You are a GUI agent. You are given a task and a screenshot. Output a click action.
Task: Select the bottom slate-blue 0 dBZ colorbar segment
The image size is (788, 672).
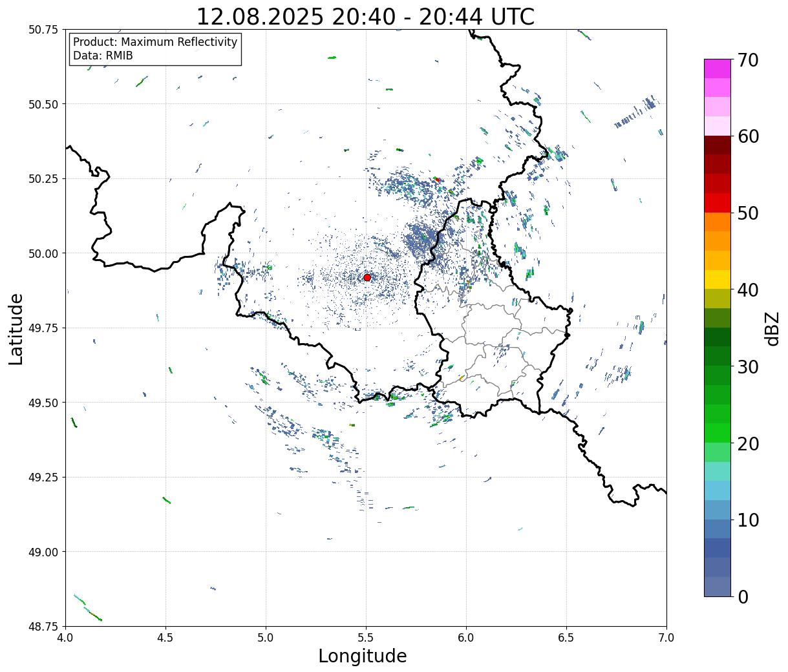[x=718, y=586]
